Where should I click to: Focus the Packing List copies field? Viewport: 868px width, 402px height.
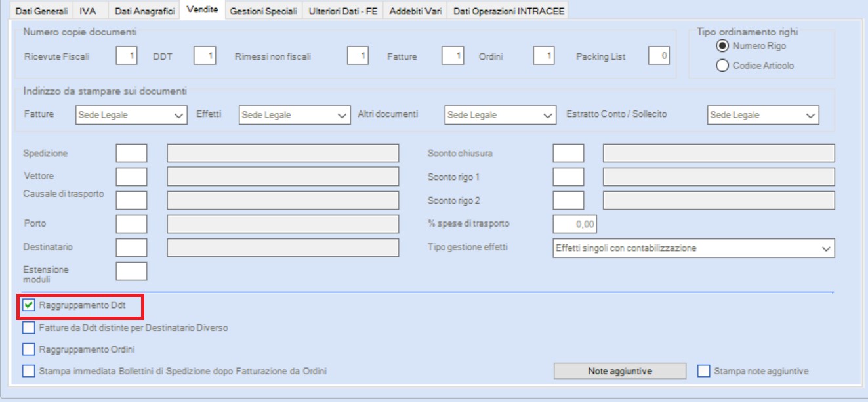659,56
